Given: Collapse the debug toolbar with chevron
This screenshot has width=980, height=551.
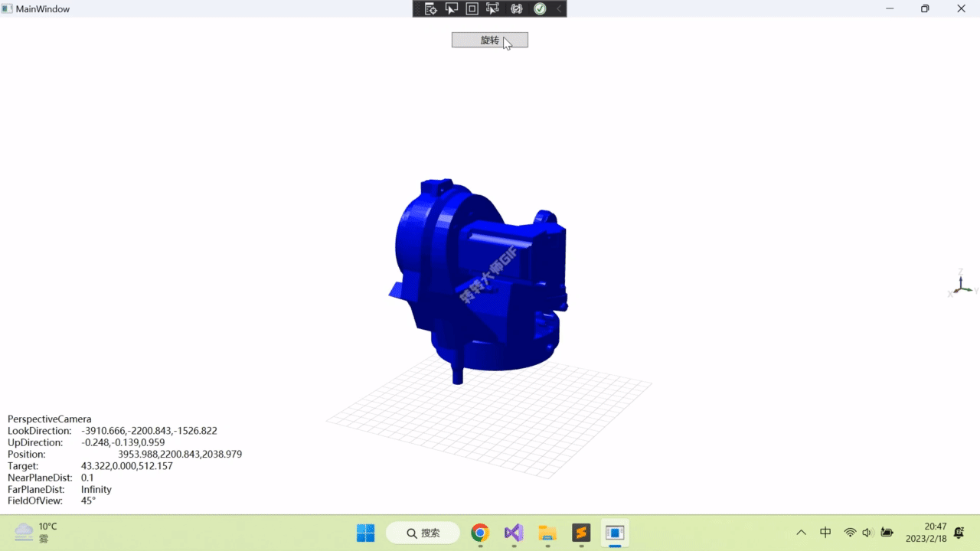Looking at the screenshot, I should tap(558, 9).
